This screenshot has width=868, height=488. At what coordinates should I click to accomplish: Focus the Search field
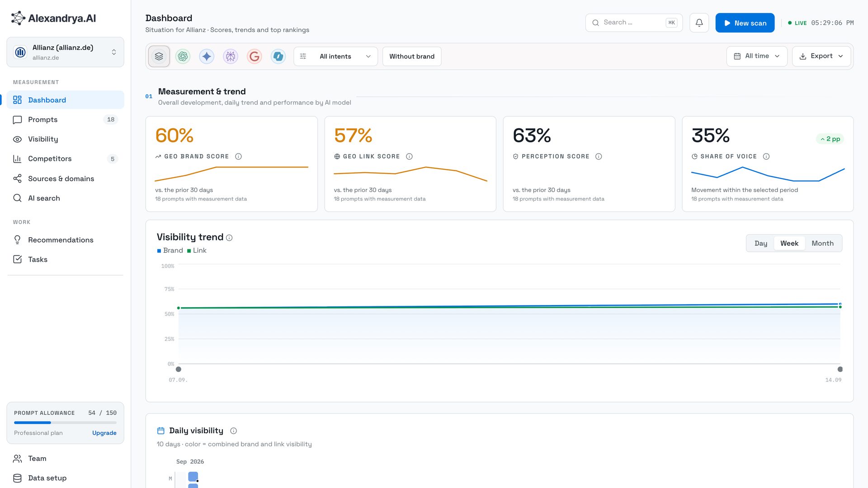pos(634,23)
